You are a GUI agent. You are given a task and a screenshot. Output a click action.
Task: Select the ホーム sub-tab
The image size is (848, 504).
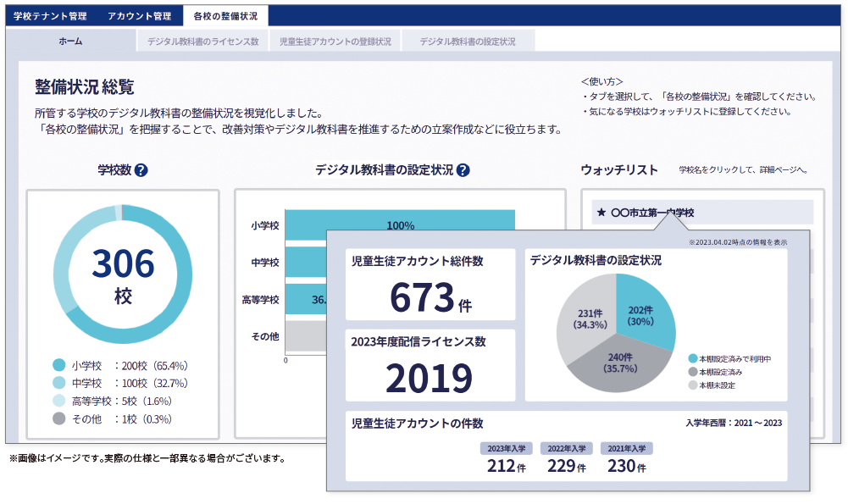tap(68, 39)
